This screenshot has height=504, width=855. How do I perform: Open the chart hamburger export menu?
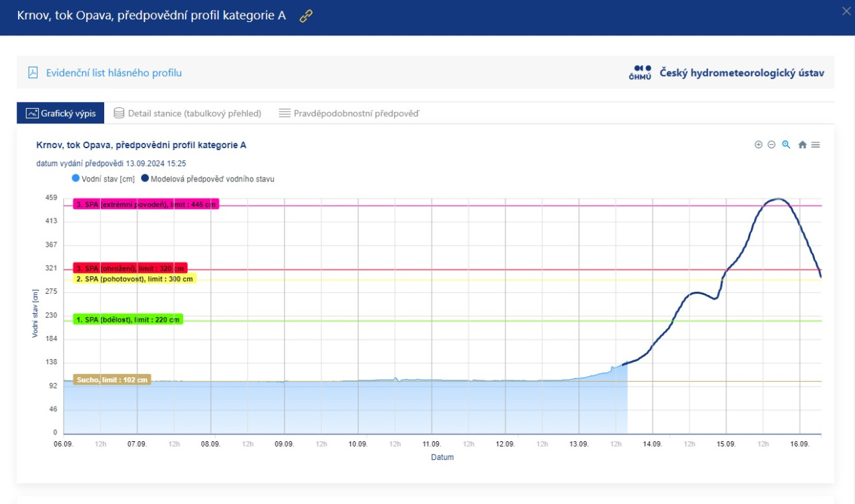pyautogui.click(x=816, y=145)
